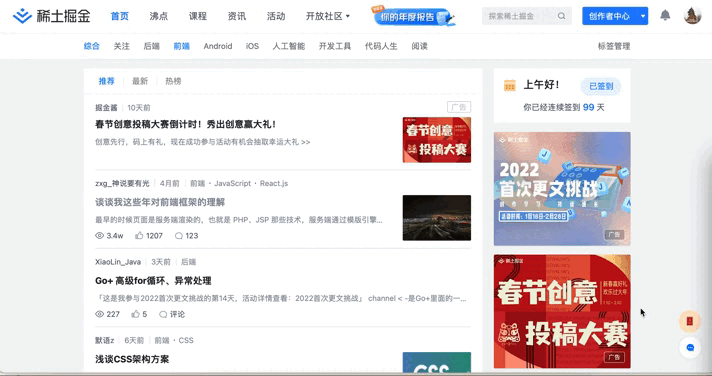This screenshot has width=712, height=376.
Task: Go to the 首页 nav item
Action: point(119,16)
